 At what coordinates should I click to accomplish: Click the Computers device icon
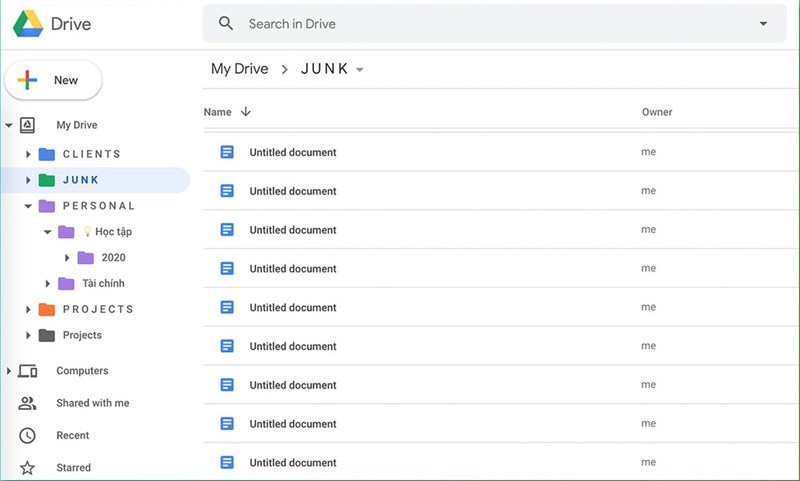pyautogui.click(x=28, y=371)
